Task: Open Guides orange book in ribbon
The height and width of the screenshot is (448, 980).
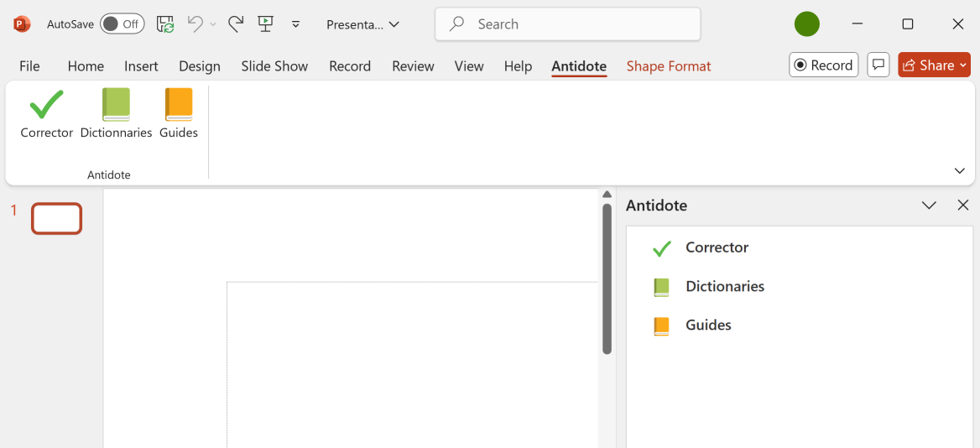Action: pyautogui.click(x=179, y=106)
